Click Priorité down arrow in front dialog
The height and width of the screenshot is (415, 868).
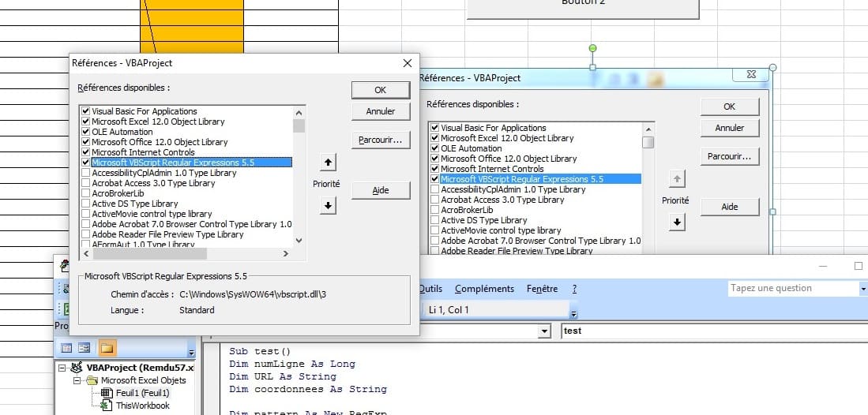point(329,205)
